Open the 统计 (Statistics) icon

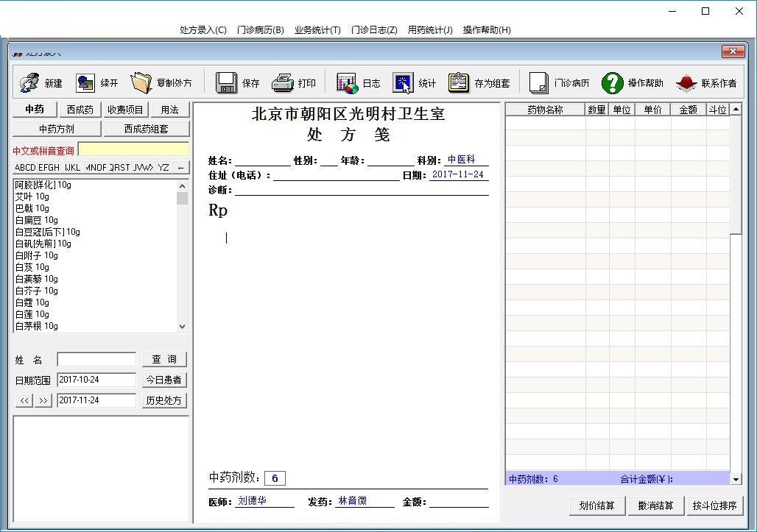pos(403,83)
